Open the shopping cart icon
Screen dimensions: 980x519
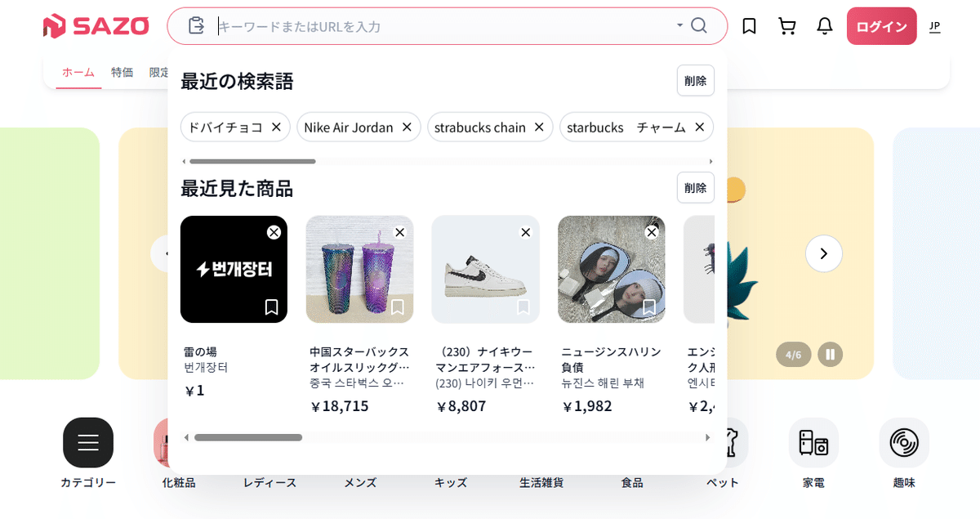pyautogui.click(x=786, y=25)
